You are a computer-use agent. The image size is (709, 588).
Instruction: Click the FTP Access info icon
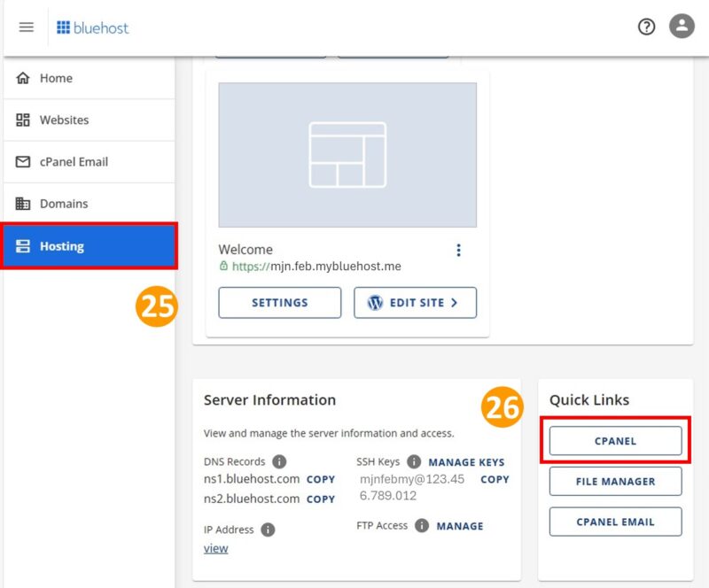click(x=422, y=526)
